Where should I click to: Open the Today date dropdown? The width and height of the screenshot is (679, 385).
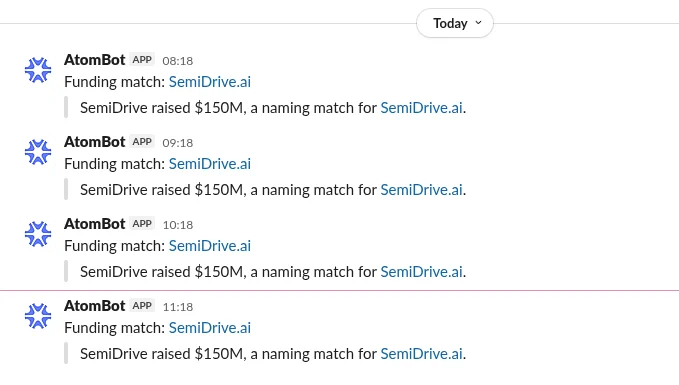(455, 23)
